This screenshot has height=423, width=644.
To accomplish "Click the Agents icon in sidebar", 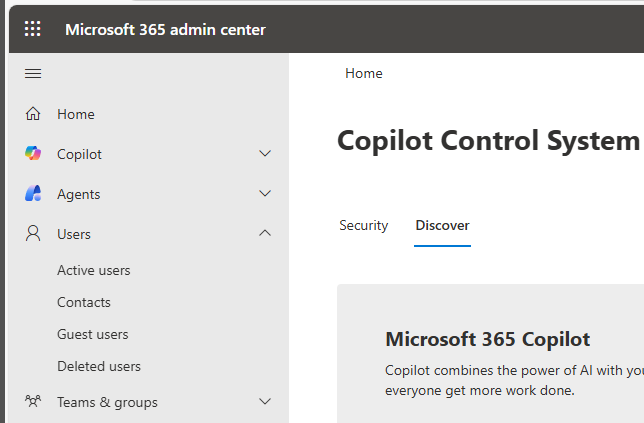I will point(33,194).
